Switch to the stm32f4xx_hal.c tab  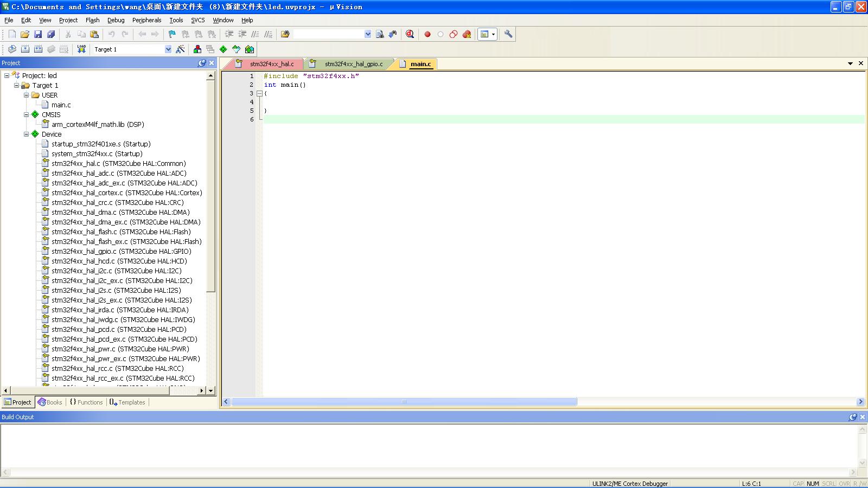pyautogui.click(x=265, y=64)
